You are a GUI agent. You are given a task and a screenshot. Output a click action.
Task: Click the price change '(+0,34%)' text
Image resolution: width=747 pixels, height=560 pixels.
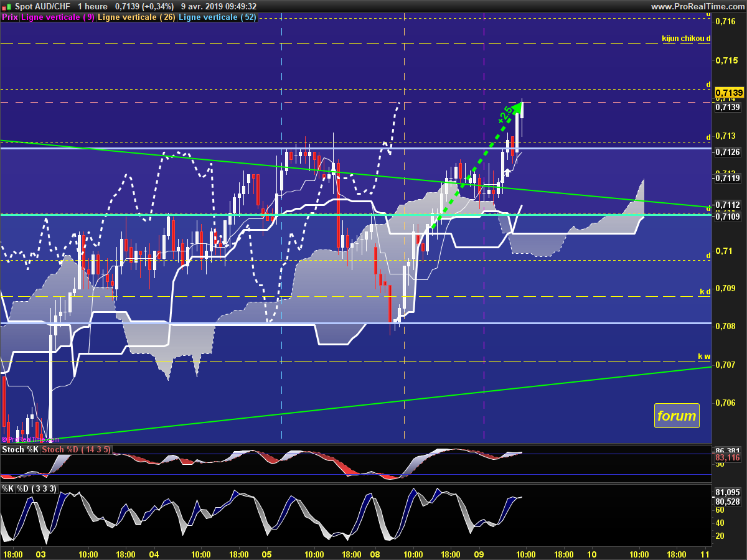[x=157, y=6]
